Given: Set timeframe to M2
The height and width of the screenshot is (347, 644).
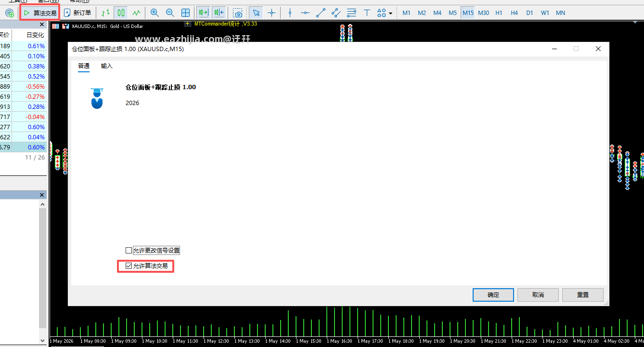Looking at the screenshot, I should pos(422,13).
